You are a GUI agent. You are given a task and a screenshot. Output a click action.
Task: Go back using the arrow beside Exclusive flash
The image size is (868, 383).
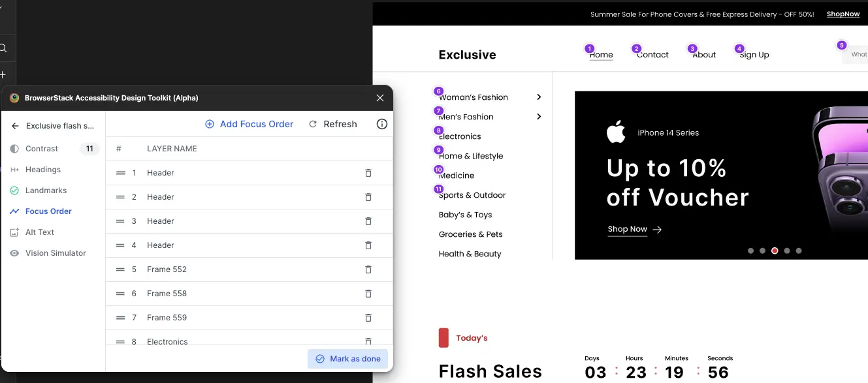(15, 126)
